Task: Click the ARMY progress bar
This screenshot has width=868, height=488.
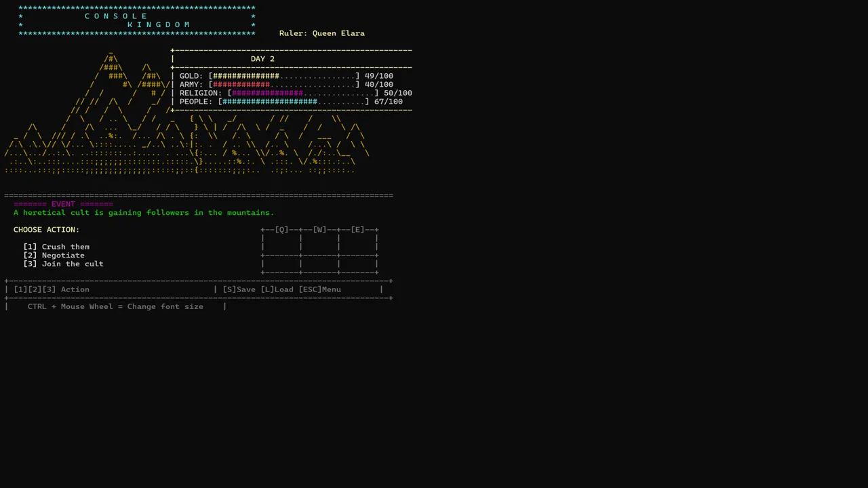Action: click(284, 85)
